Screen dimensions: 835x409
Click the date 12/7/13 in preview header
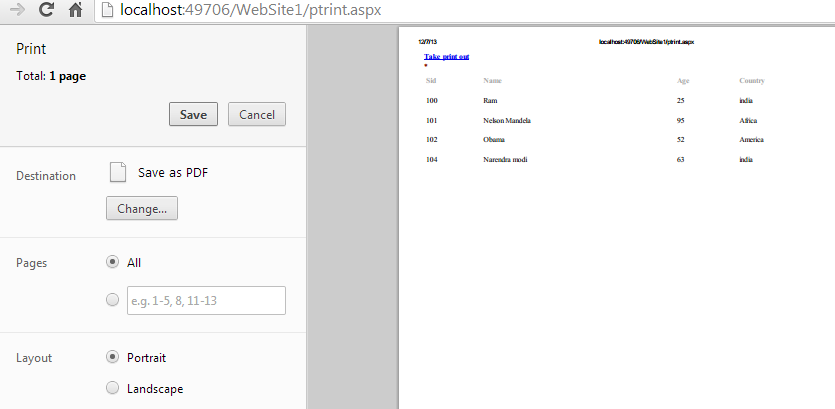point(428,42)
